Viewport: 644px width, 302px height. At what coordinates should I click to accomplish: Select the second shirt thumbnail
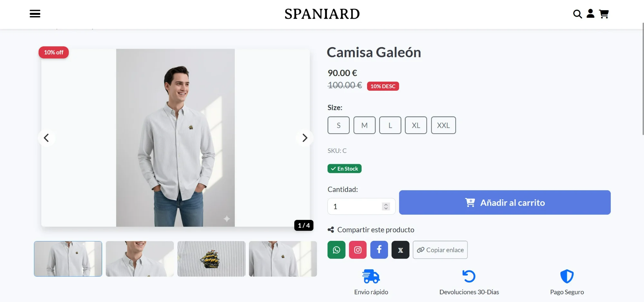140,259
